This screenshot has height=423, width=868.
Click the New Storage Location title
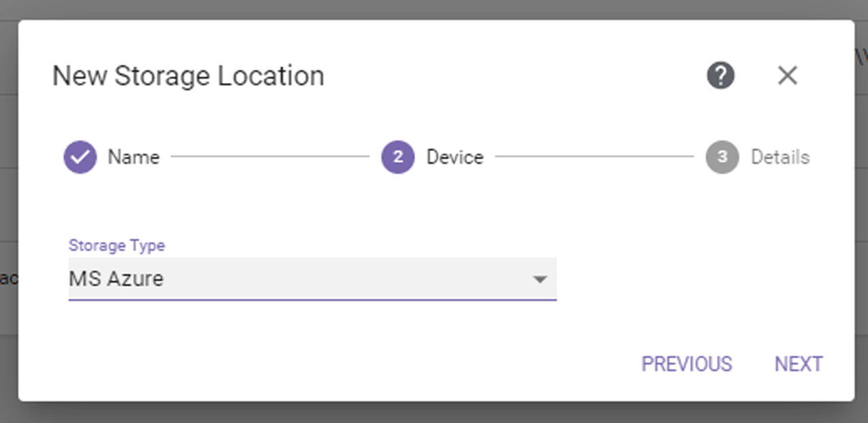point(189,75)
